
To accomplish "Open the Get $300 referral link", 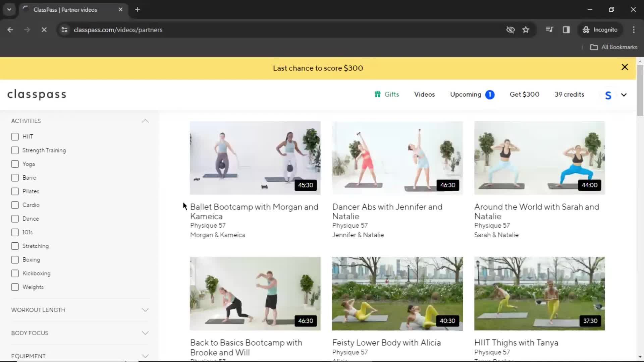I will 525,95.
